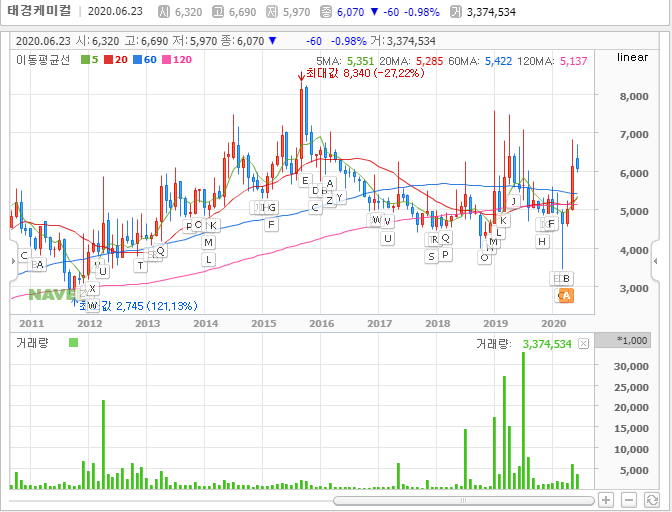
Task: Open the S event marker in 2018
Action: tap(431, 256)
